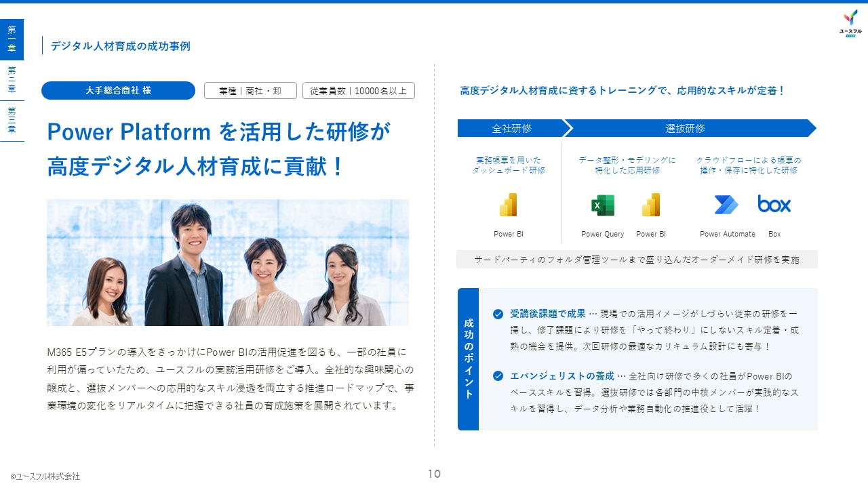Click the 'Power BI' label under 全社研修
The height and width of the screenshot is (488, 868).
(509, 234)
